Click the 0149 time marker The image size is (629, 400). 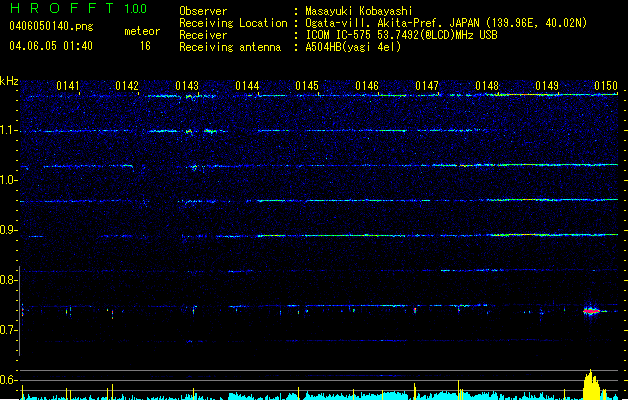click(x=547, y=85)
